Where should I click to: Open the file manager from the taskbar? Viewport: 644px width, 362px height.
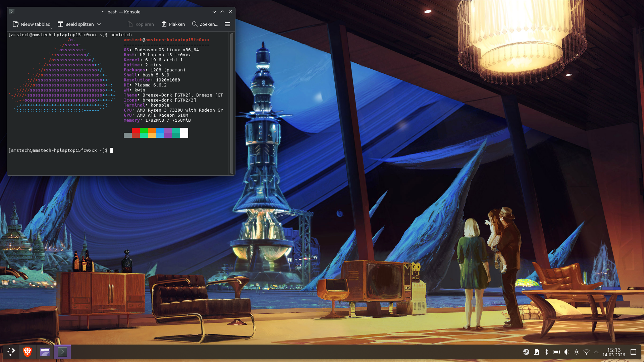click(x=45, y=352)
